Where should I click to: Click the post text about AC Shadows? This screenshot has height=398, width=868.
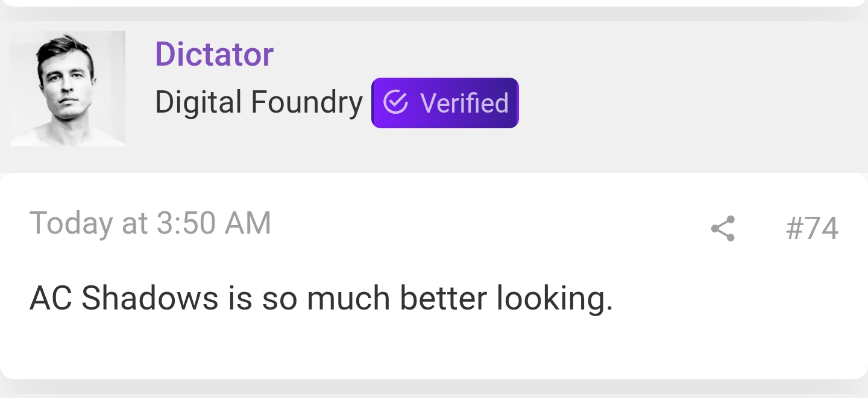tap(321, 298)
